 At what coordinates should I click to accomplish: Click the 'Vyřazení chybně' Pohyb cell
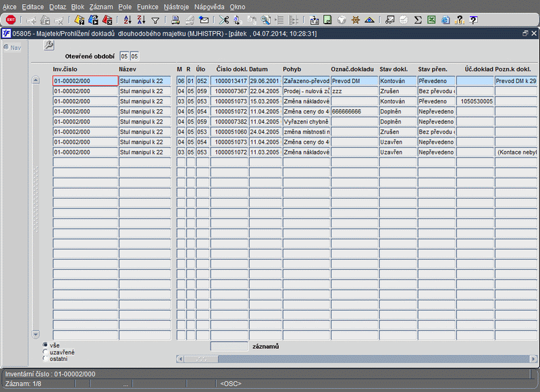point(306,121)
